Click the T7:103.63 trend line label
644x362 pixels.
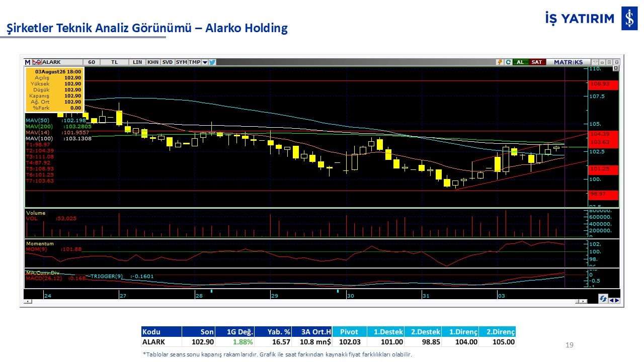40,180
